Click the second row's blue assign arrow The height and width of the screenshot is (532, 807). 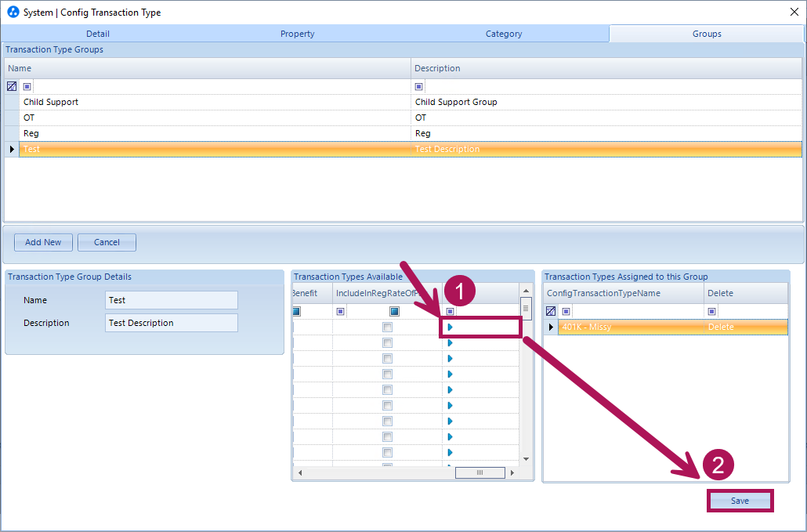point(451,342)
